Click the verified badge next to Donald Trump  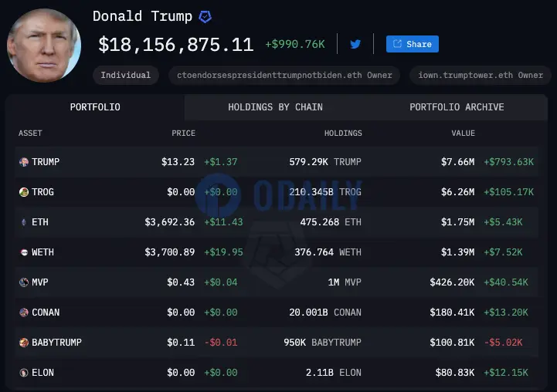(x=205, y=17)
